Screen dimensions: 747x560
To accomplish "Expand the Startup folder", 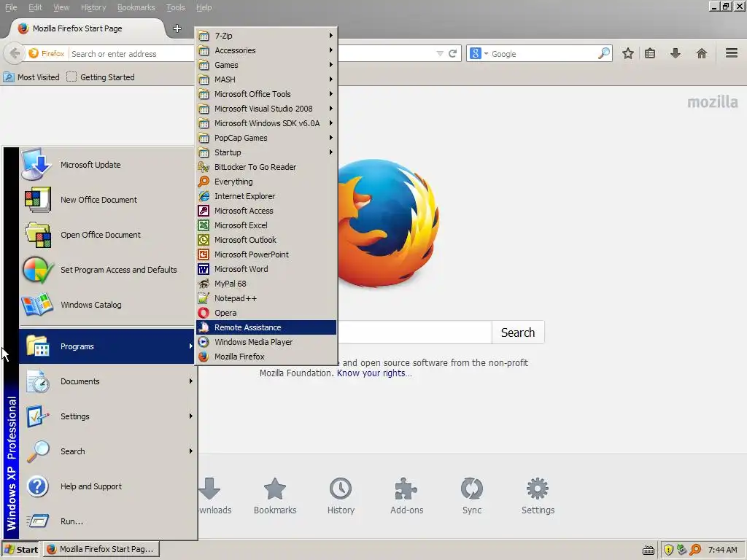I will point(266,152).
